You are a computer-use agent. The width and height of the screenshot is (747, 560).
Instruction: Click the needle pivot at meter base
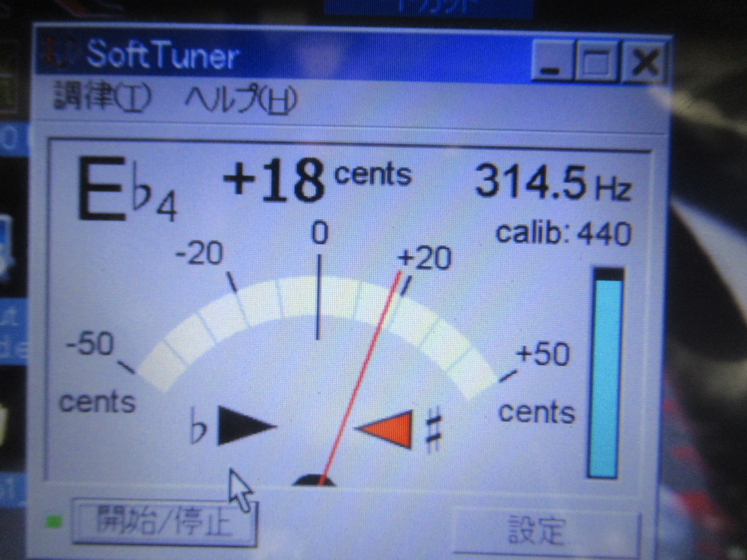click(314, 479)
